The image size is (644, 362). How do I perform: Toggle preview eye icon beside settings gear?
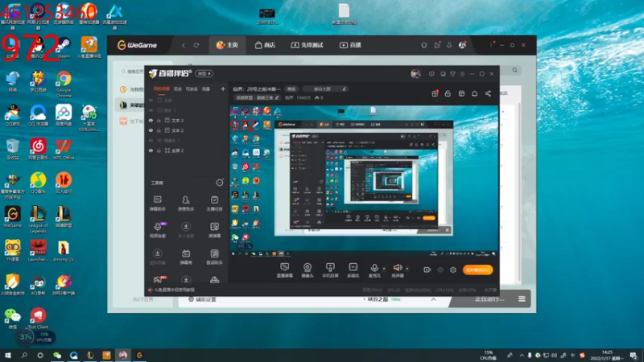coord(440,269)
